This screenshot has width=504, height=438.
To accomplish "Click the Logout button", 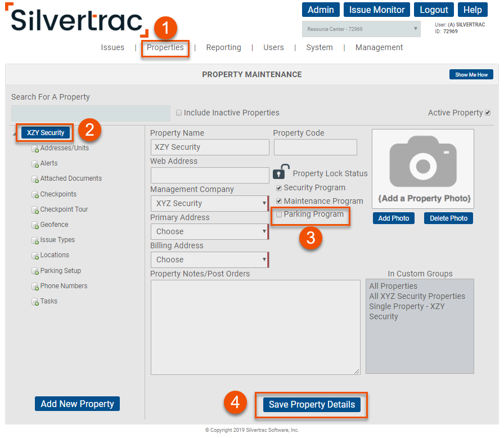I will click(434, 10).
